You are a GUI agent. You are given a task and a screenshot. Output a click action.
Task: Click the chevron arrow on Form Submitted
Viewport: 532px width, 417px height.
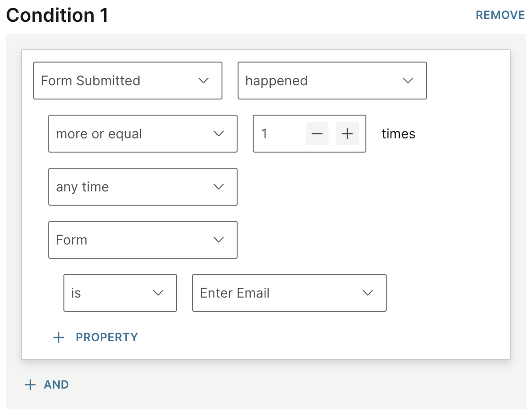click(204, 81)
